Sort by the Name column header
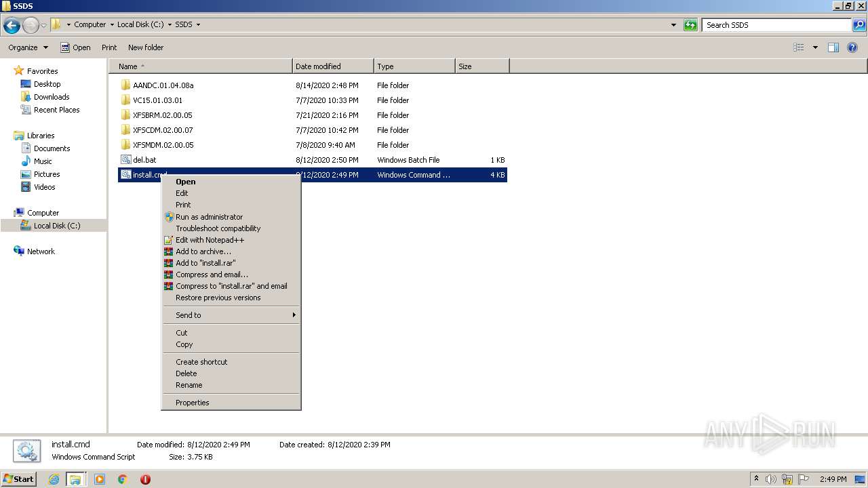The height and width of the screenshot is (488, 868). tap(201, 66)
